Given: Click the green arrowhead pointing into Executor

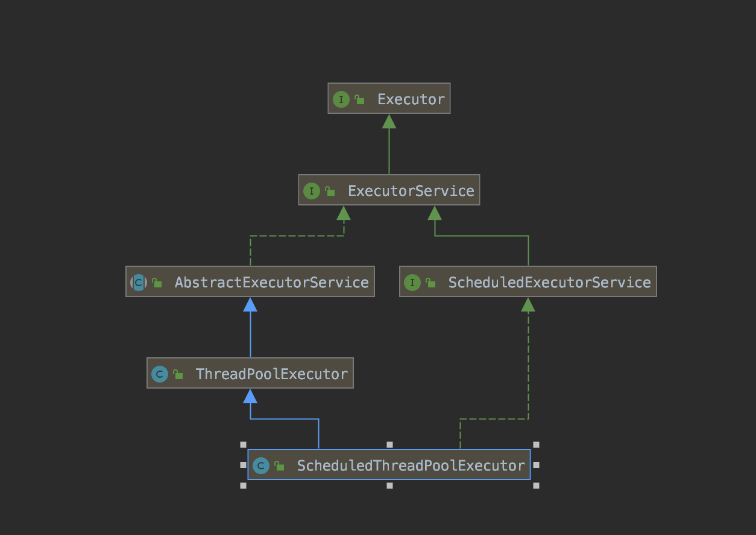Looking at the screenshot, I should [x=389, y=121].
